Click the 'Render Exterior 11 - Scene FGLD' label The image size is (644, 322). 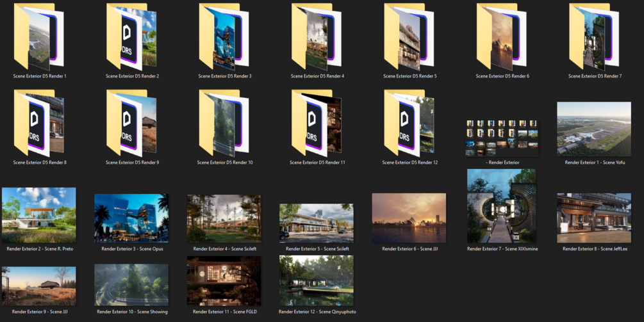click(x=225, y=312)
